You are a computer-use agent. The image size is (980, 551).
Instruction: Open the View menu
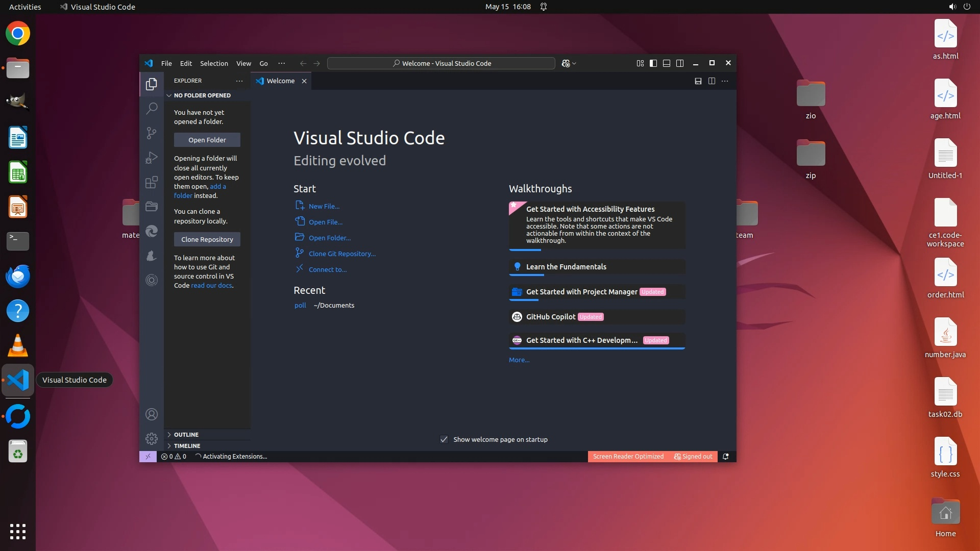coord(243,63)
